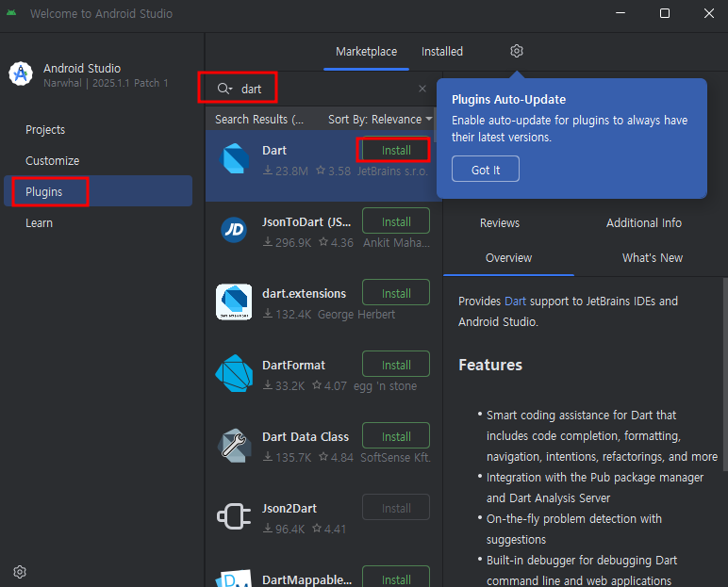728x587 pixels.
Task: Select Plugins in the sidebar
Action: click(x=98, y=190)
